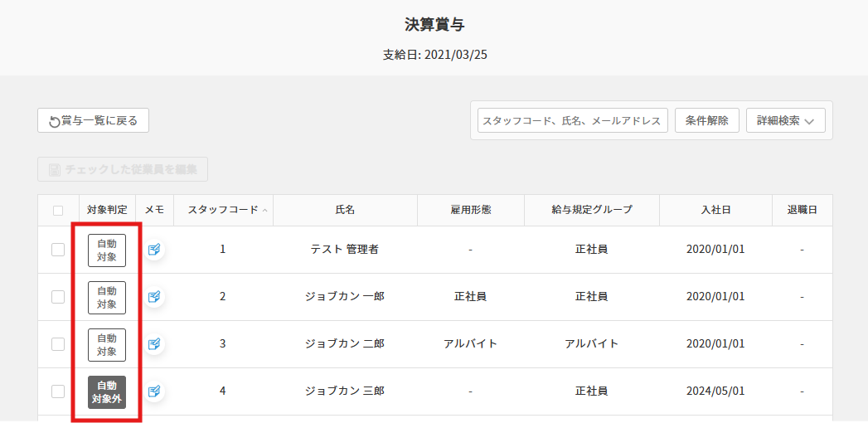The height and width of the screenshot is (423, 868).
Task: Open memo icon for ジョブカン 二郎
Action: tap(154, 344)
